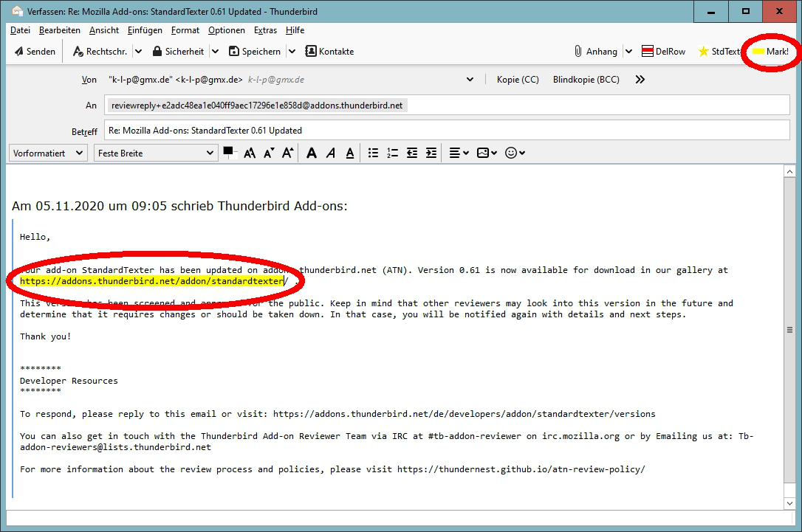802x532 pixels.
Task: Toggle italic formatting
Action: 330,153
